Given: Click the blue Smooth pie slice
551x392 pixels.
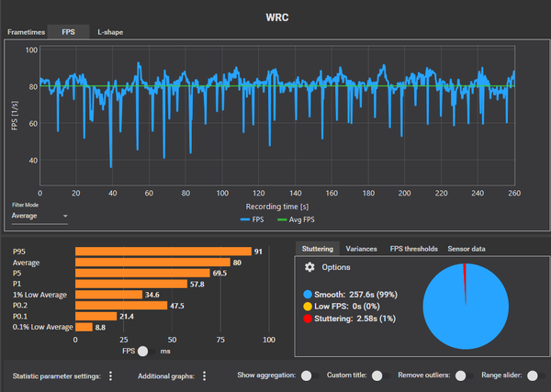Looking at the screenshot, I should pos(466,316).
